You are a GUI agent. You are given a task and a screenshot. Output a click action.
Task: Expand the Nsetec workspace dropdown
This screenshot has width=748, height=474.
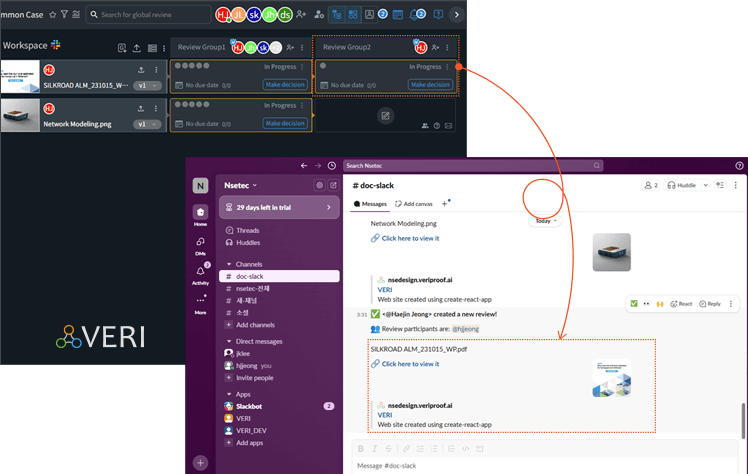(242, 185)
